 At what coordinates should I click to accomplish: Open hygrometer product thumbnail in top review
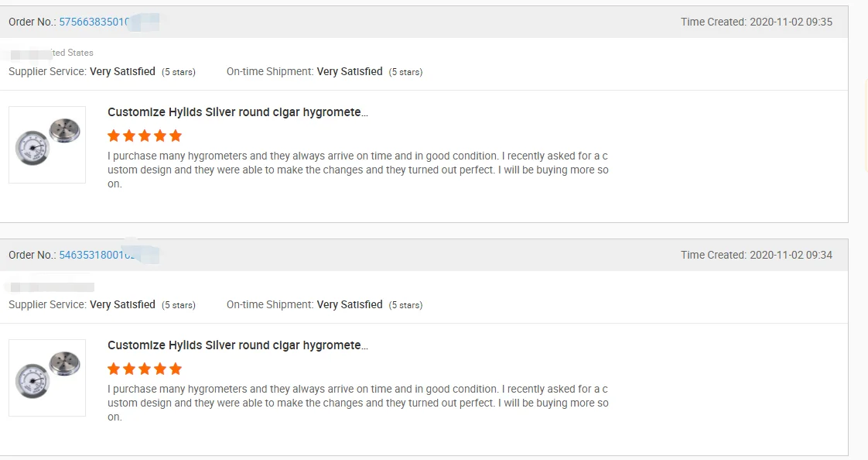pos(47,145)
